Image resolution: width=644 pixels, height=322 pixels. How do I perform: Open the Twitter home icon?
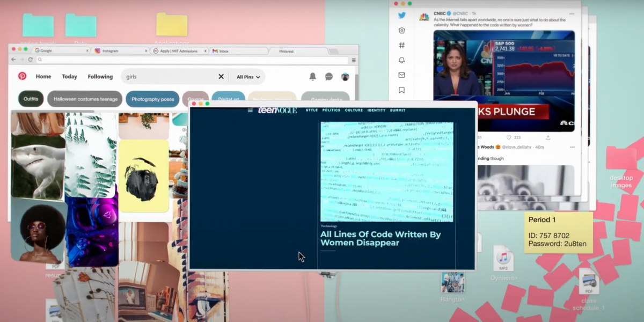pyautogui.click(x=401, y=31)
